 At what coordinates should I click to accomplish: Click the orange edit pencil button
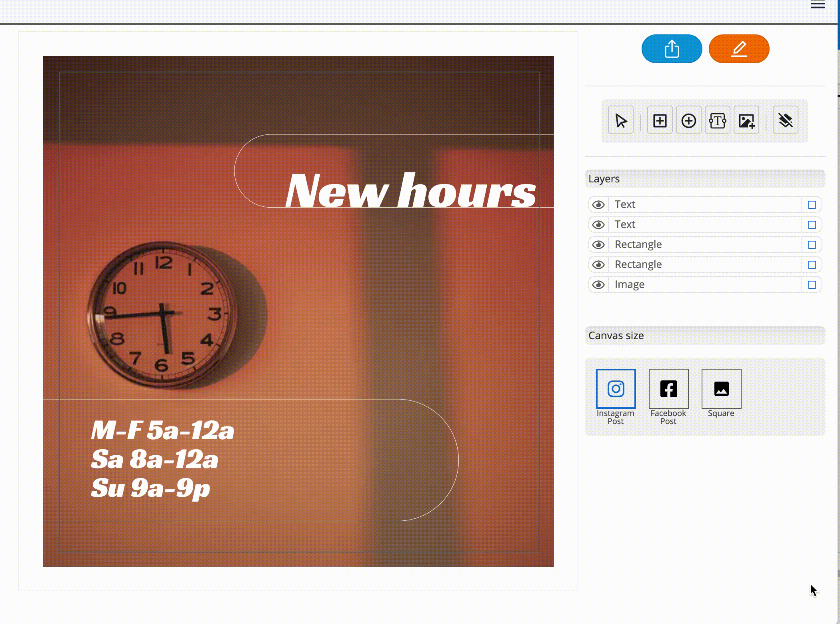(739, 49)
